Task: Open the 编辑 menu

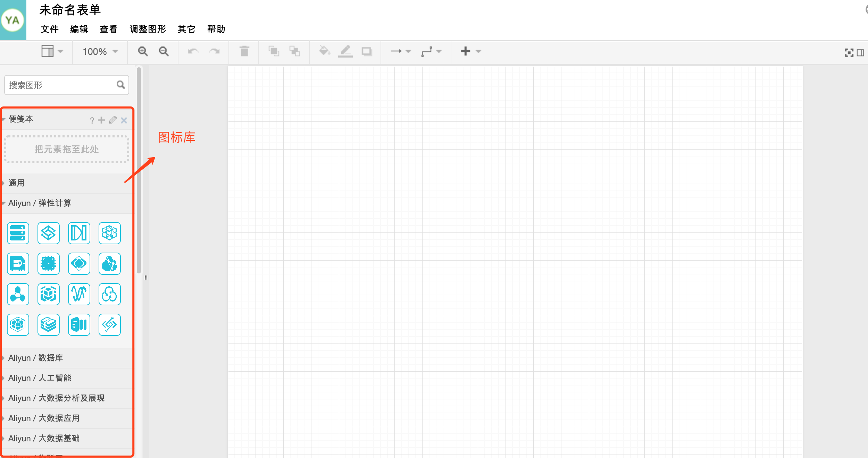Action: pyautogui.click(x=79, y=29)
